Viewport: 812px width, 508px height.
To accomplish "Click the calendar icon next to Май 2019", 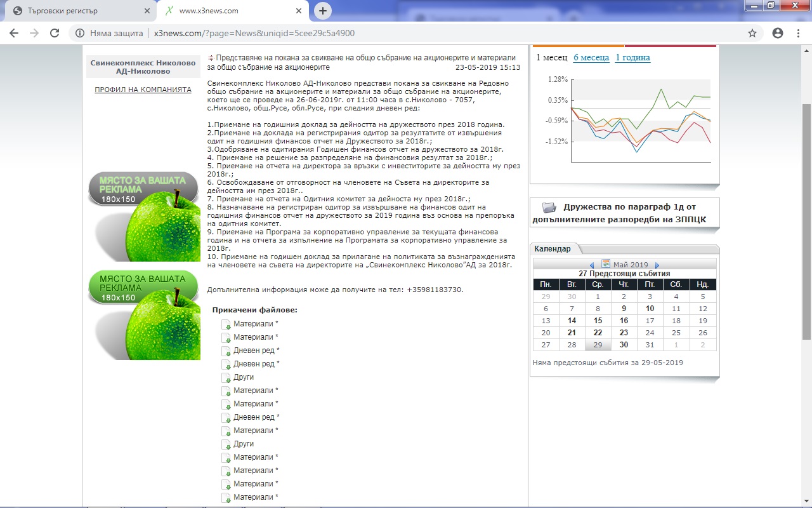I will pyautogui.click(x=606, y=264).
